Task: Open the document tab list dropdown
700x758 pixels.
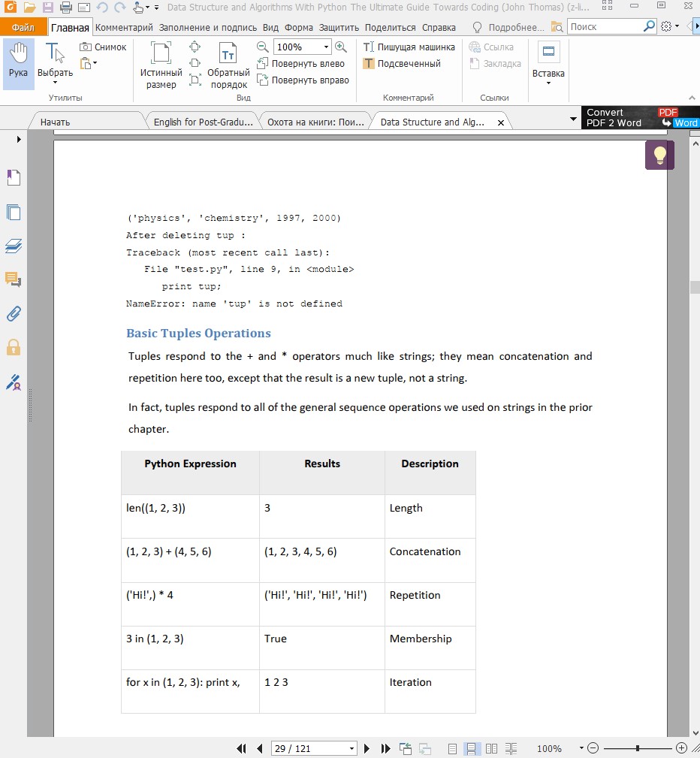Action: pos(573,119)
